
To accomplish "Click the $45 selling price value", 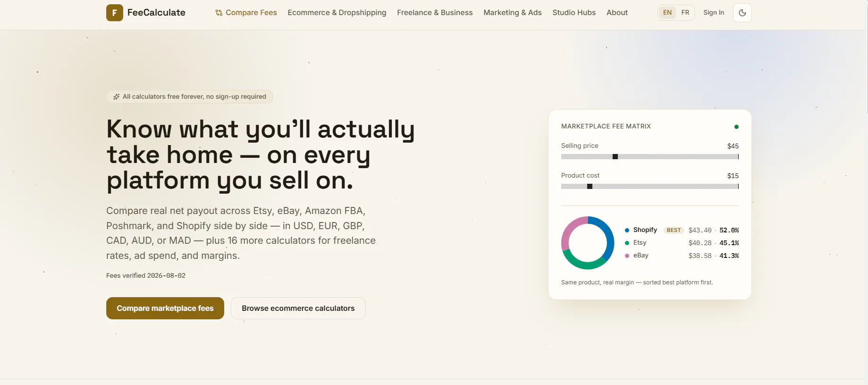I will coord(733,146).
